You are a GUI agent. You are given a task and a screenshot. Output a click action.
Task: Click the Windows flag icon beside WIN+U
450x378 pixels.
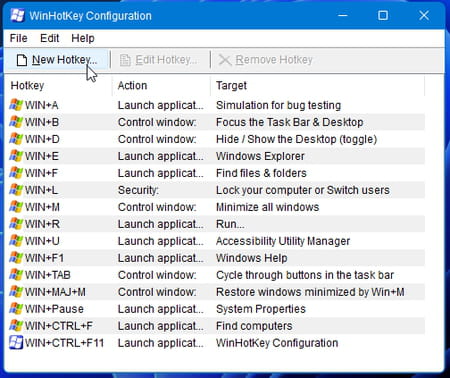[x=16, y=241]
